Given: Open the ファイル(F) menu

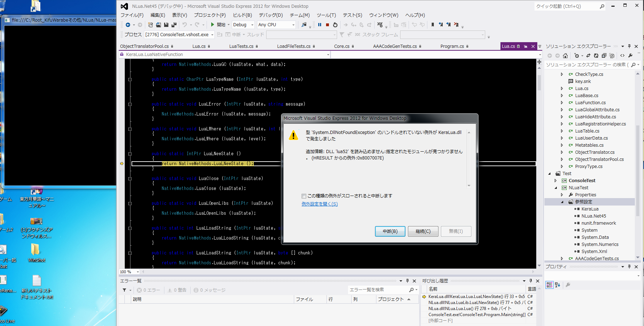Looking at the screenshot, I should point(132,15).
